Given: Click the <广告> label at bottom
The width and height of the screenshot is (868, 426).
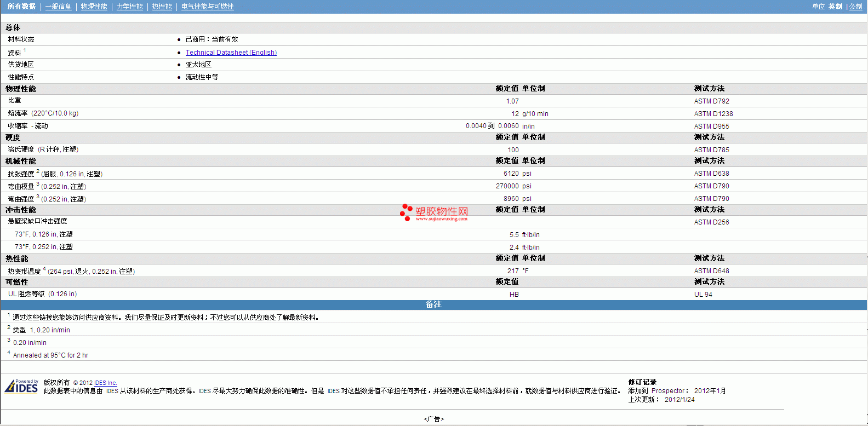Looking at the screenshot, I should point(433,419).
